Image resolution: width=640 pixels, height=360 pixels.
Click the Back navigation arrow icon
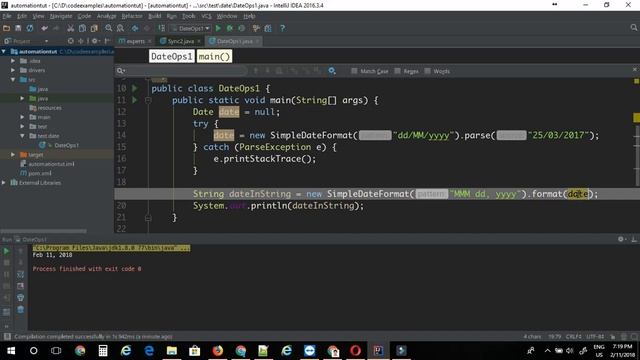click(x=135, y=28)
